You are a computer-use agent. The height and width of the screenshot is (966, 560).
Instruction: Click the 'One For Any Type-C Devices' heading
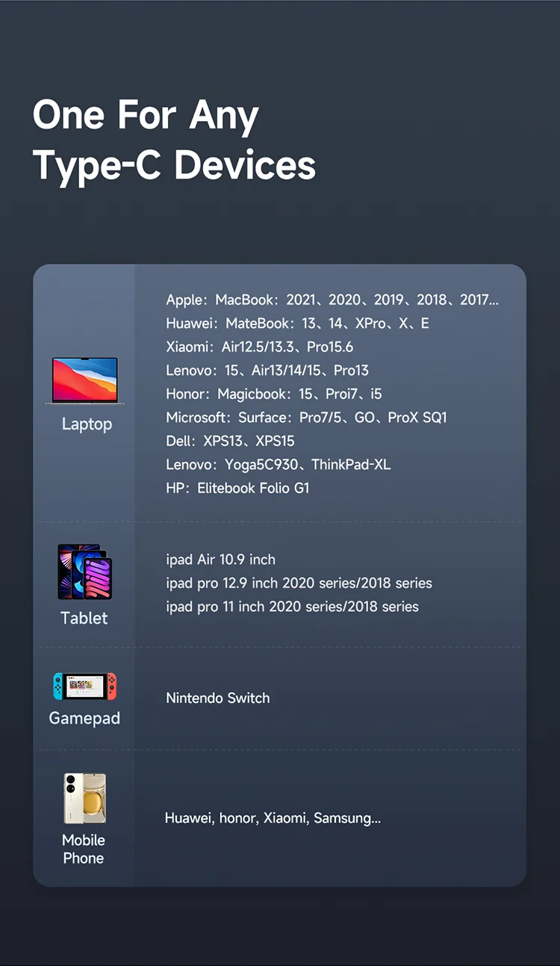[174, 140]
